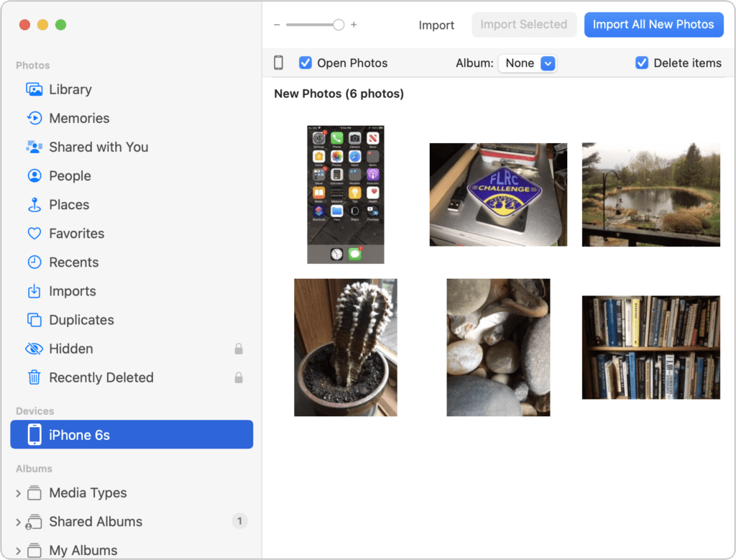This screenshot has height=560, width=736.
Task: Click the Import All New Photos button
Action: [x=653, y=24]
